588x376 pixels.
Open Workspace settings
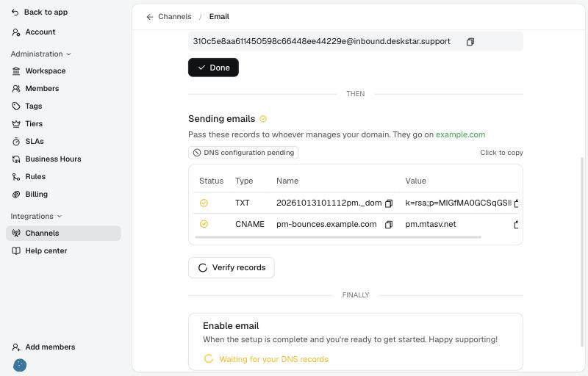(x=63, y=70)
